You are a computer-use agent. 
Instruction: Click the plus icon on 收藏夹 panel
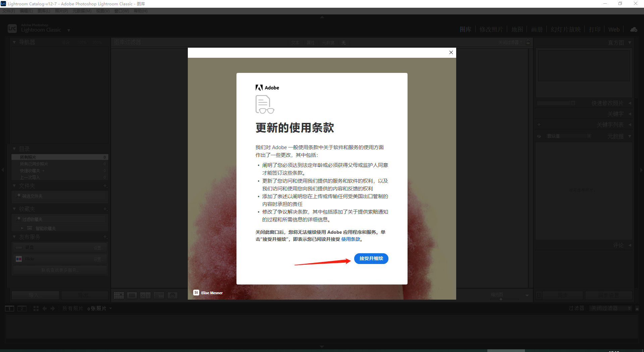coord(105,209)
